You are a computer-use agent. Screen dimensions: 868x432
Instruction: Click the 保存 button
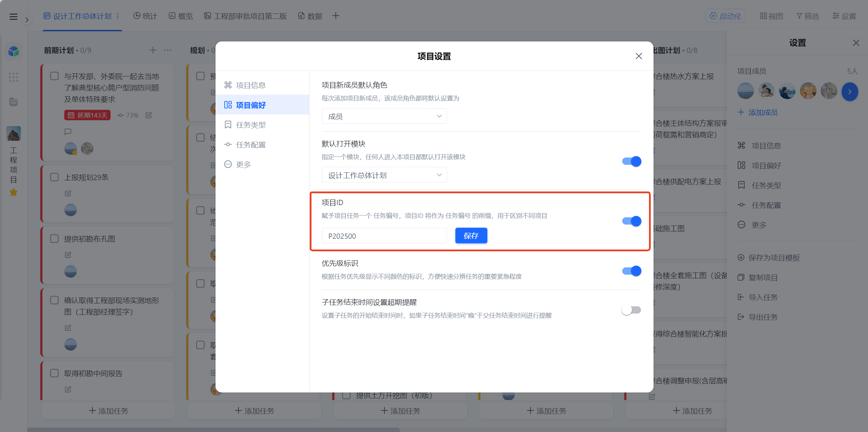point(471,236)
